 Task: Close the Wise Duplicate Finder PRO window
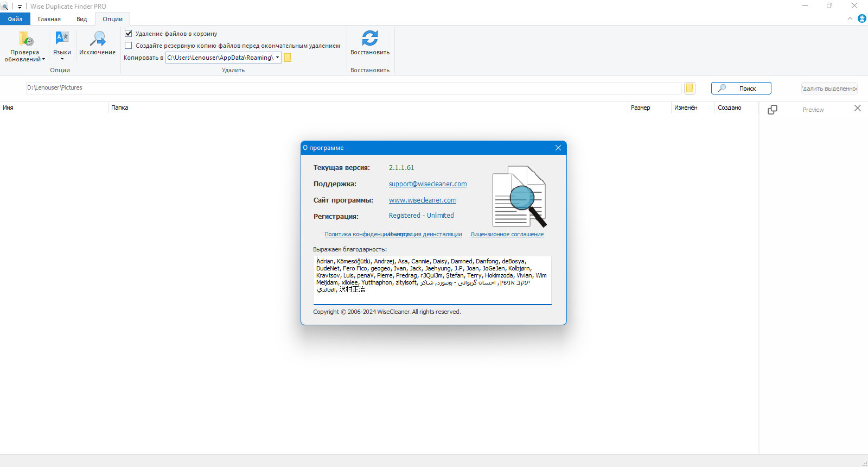pos(854,6)
